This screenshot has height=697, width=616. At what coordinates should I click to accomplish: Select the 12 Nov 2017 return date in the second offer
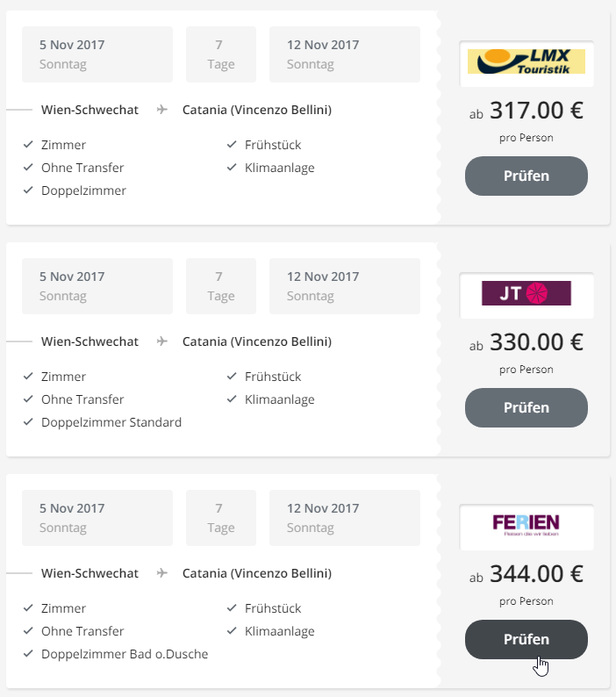coord(345,286)
